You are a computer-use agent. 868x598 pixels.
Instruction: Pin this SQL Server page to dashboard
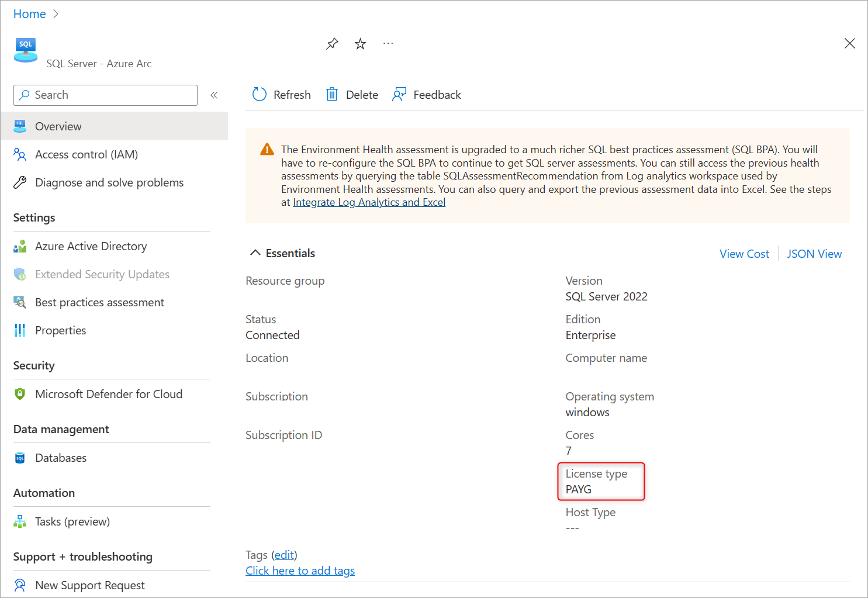click(332, 43)
